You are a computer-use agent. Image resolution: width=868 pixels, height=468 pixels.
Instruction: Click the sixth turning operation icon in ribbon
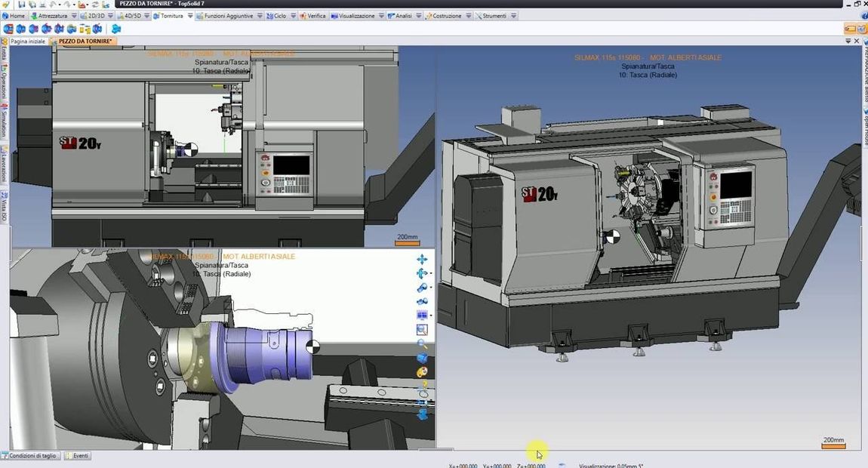click(x=72, y=29)
